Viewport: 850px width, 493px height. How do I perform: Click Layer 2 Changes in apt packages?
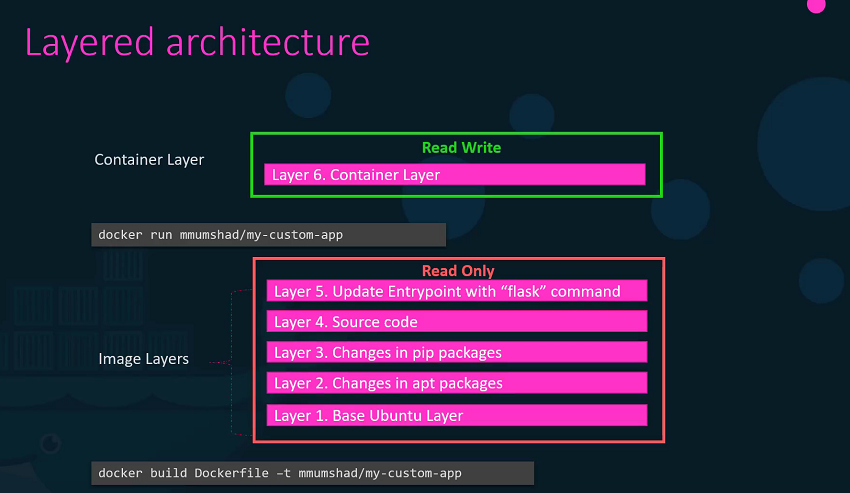[x=457, y=383]
